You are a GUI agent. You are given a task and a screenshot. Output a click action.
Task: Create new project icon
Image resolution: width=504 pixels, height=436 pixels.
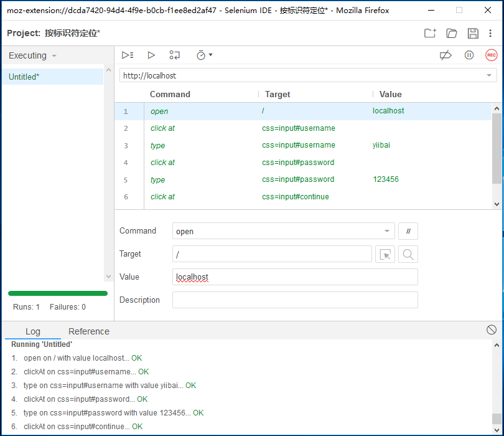[x=430, y=33]
